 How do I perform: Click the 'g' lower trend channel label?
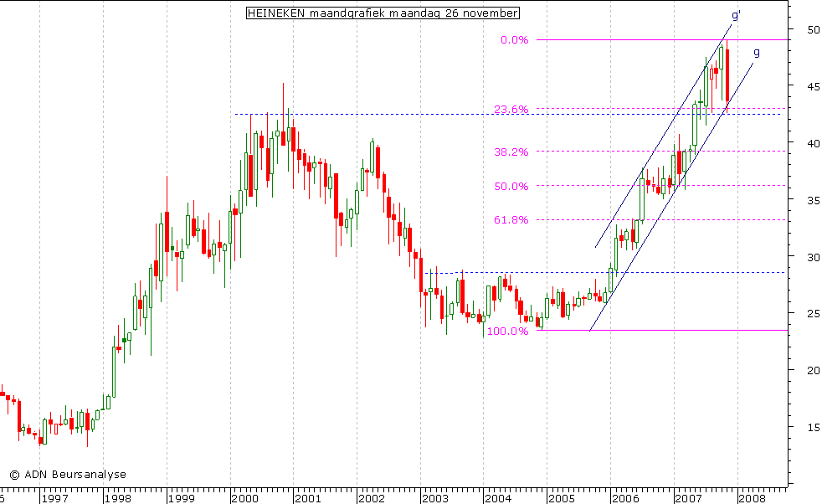click(757, 53)
